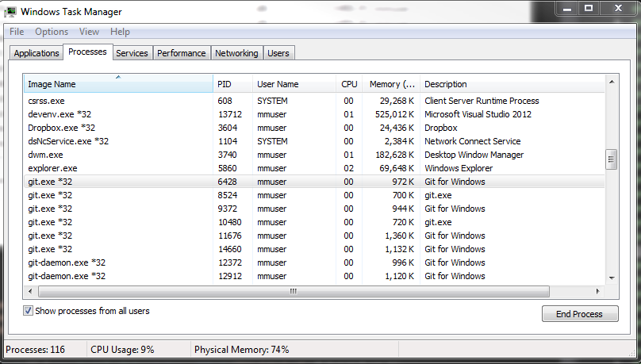Select git.exe with PID 6428
The width and height of the screenshot is (641, 364).
coord(314,182)
